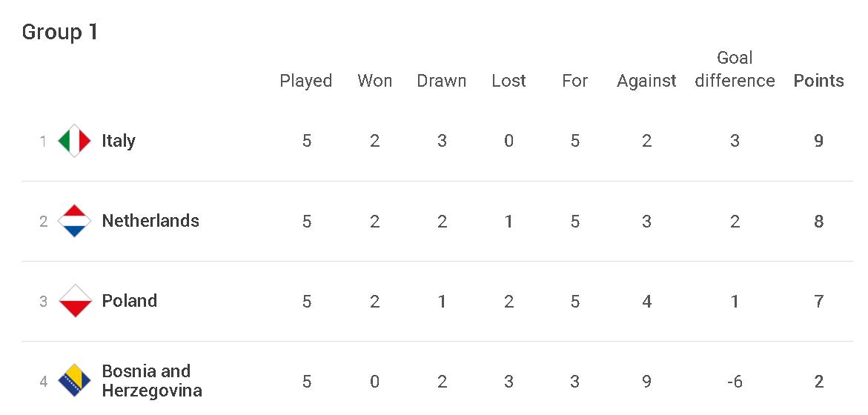Select the Poland team name
The width and height of the screenshot is (868, 415).
[x=130, y=301]
